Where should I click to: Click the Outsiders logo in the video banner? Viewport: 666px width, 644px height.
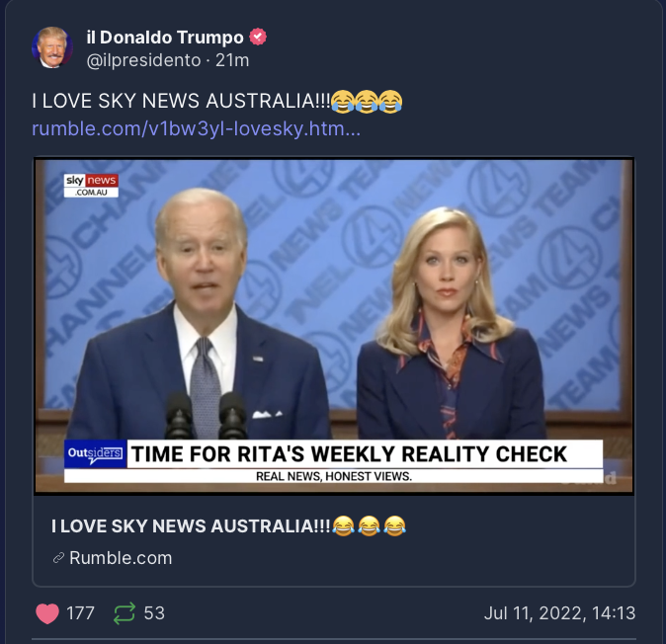pos(95,453)
